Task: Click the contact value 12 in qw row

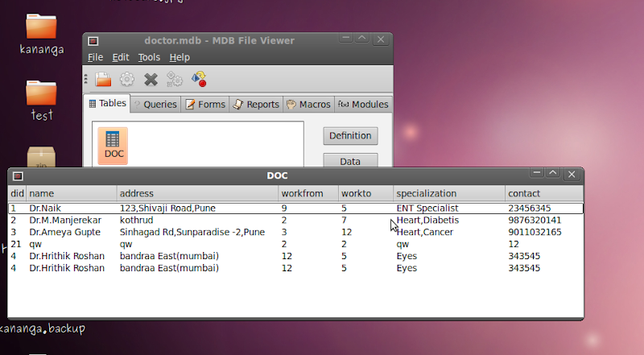Action: coord(514,244)
